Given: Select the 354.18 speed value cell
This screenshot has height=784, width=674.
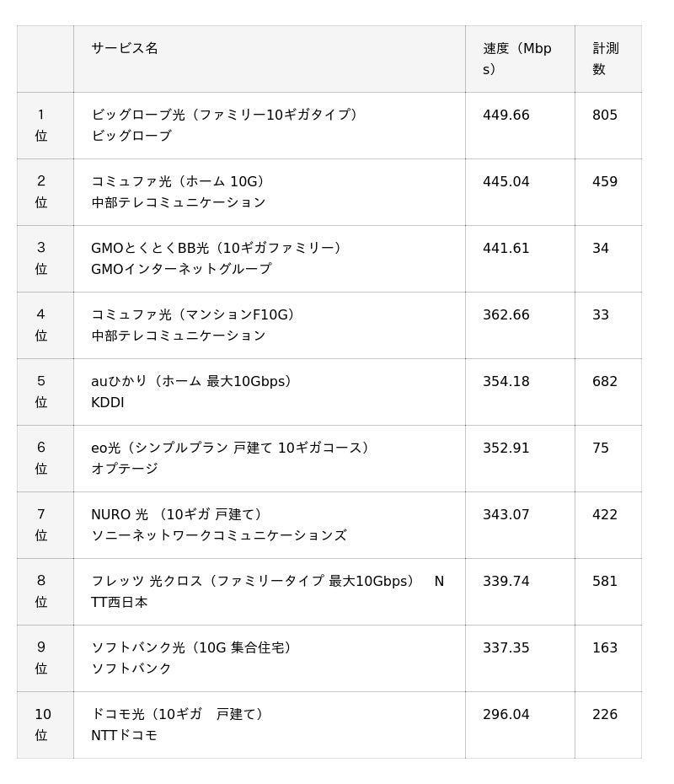Looking at the screenshot, I should click(520, 391).
